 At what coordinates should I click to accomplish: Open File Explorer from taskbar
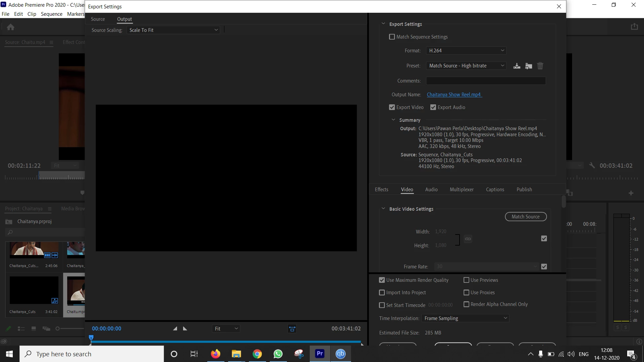click(237, 354)
